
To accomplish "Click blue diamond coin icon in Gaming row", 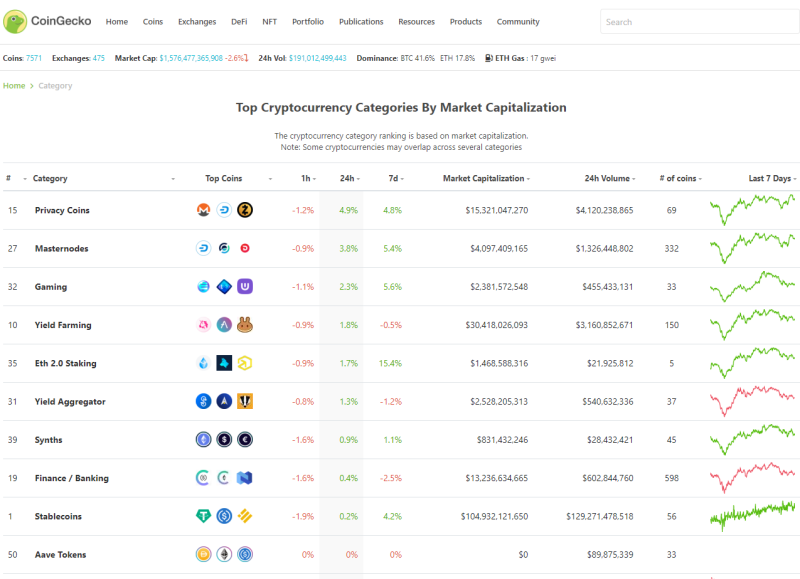I will click(224, 287).
